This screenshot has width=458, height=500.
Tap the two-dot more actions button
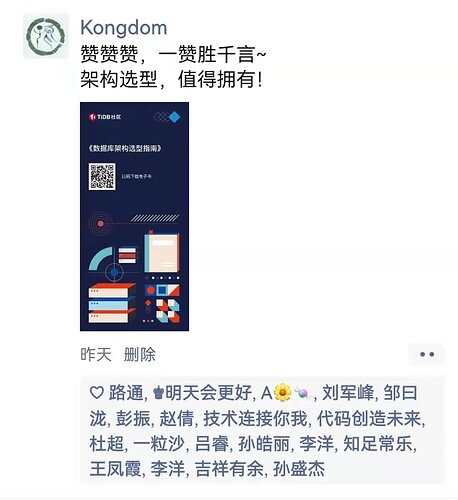click(427, 354)
